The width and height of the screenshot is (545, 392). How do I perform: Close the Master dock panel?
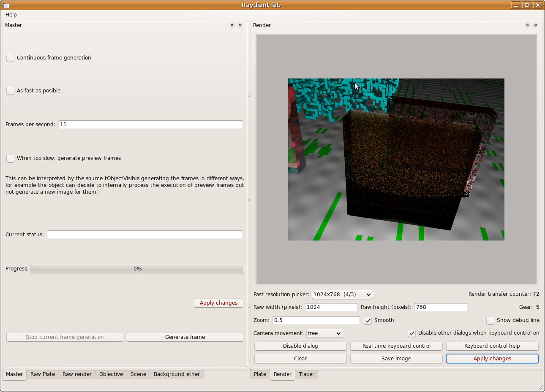point(240,25)
